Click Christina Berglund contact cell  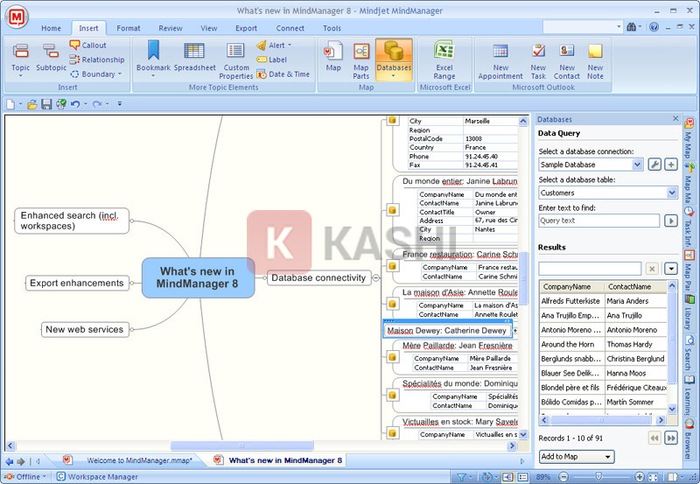pyautogui.click(x=635, y=359)
